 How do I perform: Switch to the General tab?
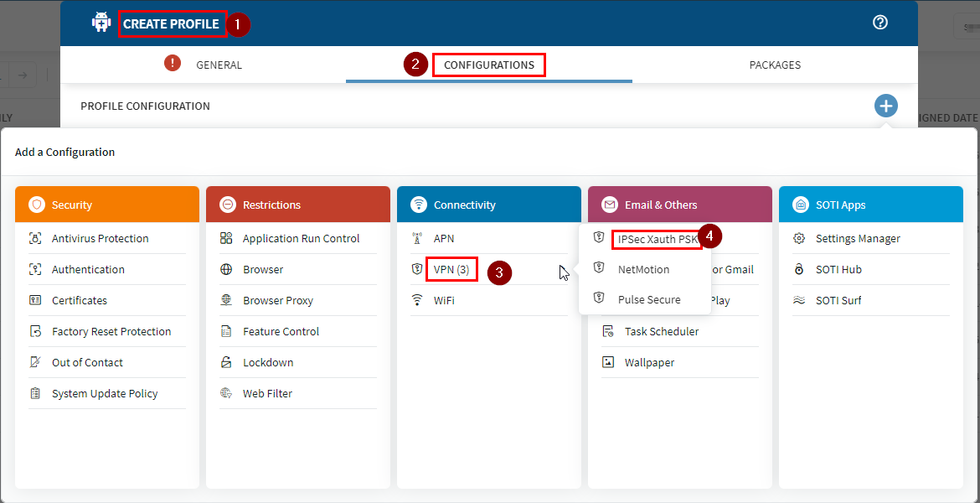coord(219,65)
